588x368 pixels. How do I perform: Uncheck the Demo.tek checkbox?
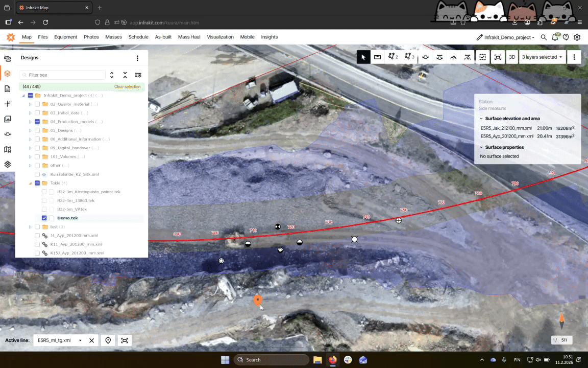click(44, 218)
